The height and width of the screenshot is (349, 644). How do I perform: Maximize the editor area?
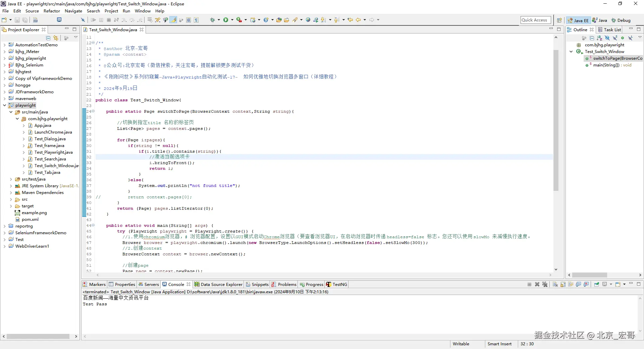click(x=559, y=29)
